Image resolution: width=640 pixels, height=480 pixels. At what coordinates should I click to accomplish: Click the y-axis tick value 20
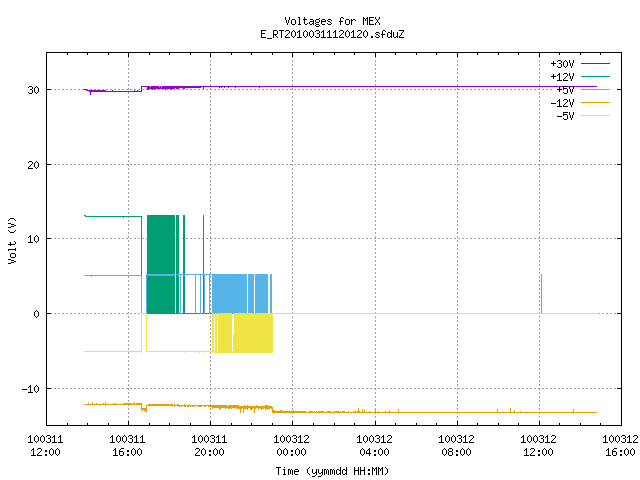pyautogui.click(x=33, y=165)
